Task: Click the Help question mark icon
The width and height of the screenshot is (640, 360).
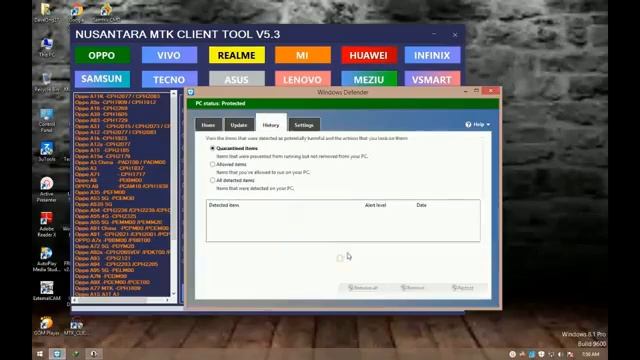Action: (x=468, y=124)
